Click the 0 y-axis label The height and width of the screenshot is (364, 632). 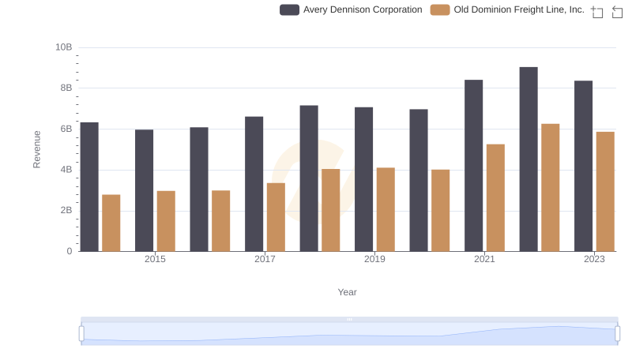click(70, 251)
